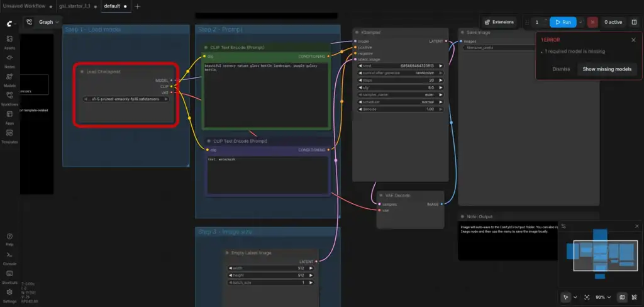
Task: Toggle the KSampler node collapse dot
Action: pyautogui.click(x=357, y=33)
